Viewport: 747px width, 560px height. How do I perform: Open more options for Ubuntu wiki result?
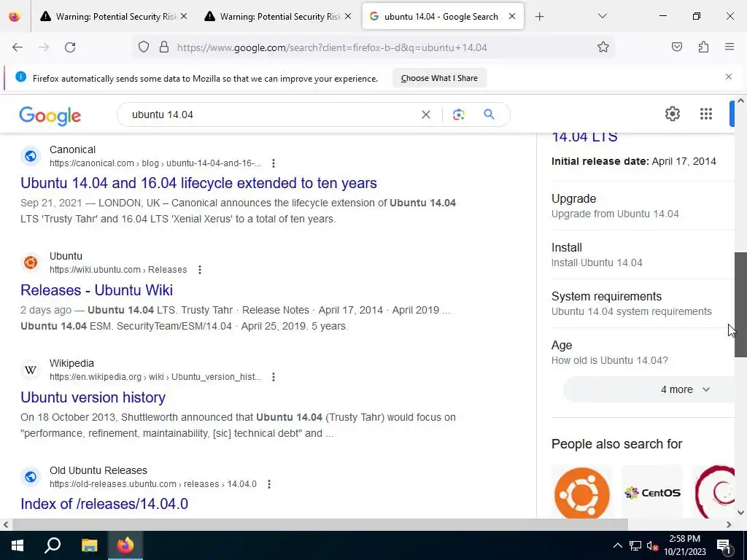click(200, 270)
